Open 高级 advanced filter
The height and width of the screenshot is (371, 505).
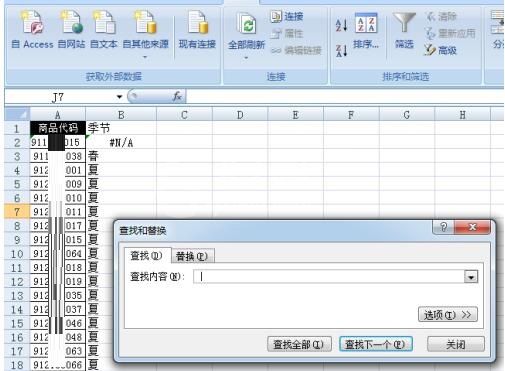click(x=440, y=50)
